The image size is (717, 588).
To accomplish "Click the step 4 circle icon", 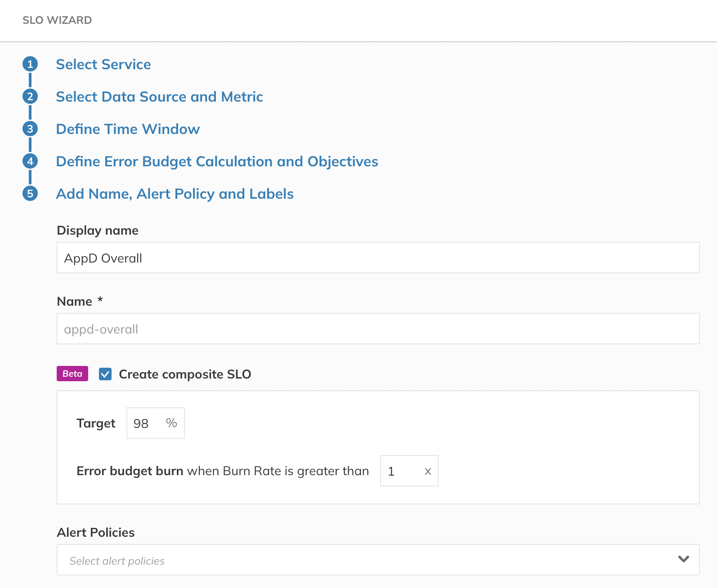I will click(30, 161).
